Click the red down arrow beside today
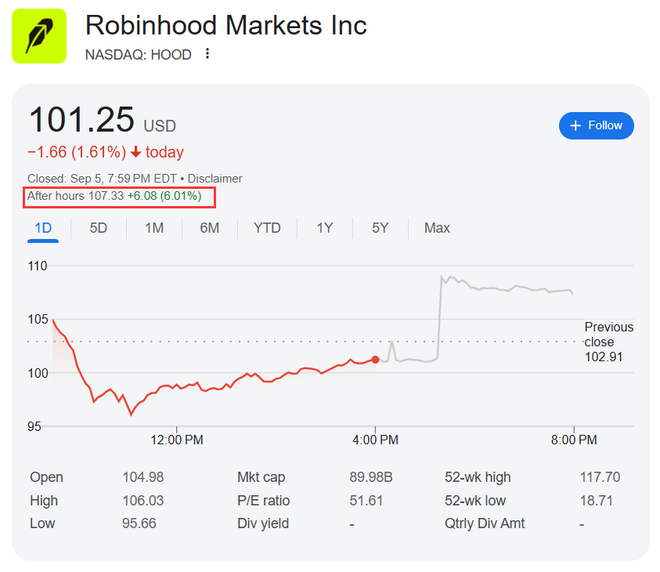 click(x=136, y=152)
